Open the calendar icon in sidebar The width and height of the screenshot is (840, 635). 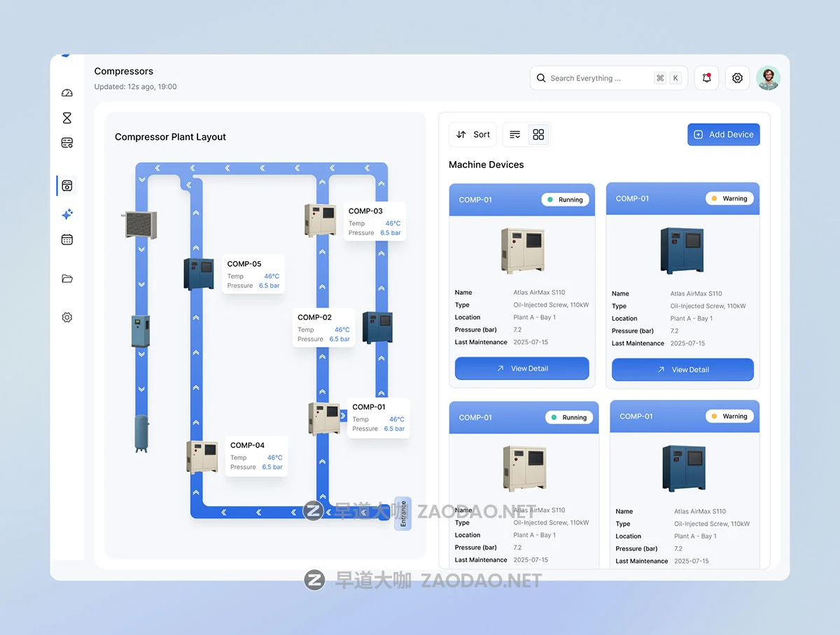point(67,239)
